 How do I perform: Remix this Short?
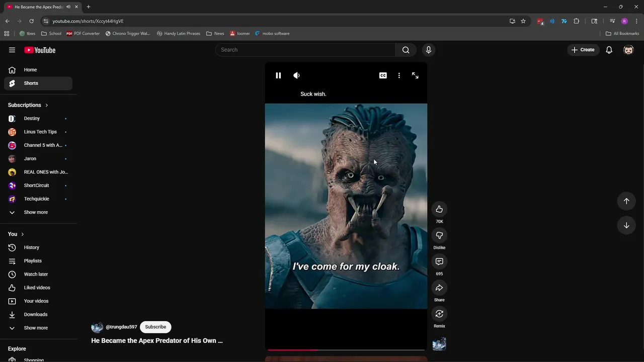pos(439,314)
